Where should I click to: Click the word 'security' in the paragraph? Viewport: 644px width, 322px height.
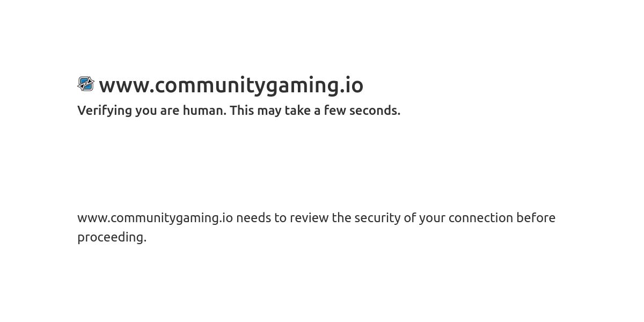[378, 218]
